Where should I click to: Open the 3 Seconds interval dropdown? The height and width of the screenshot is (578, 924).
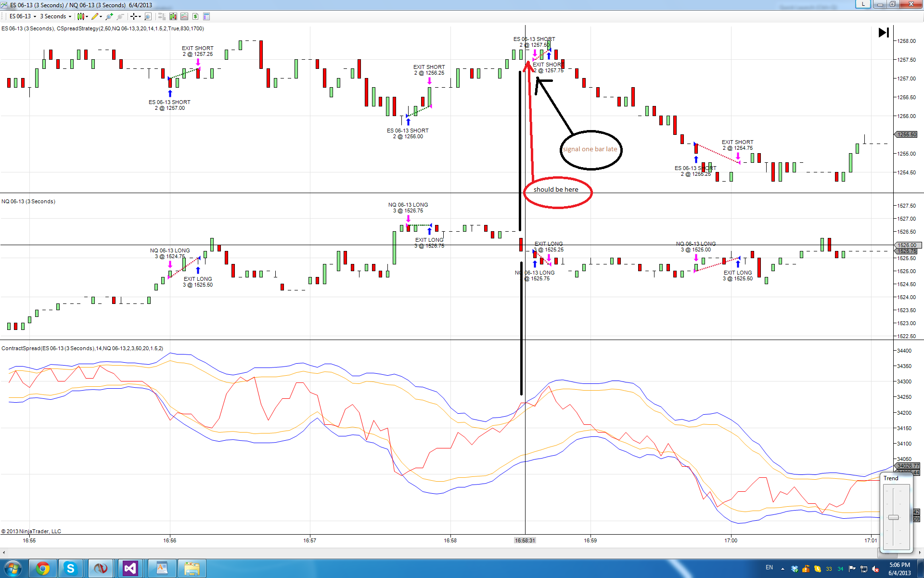point(56,16)
